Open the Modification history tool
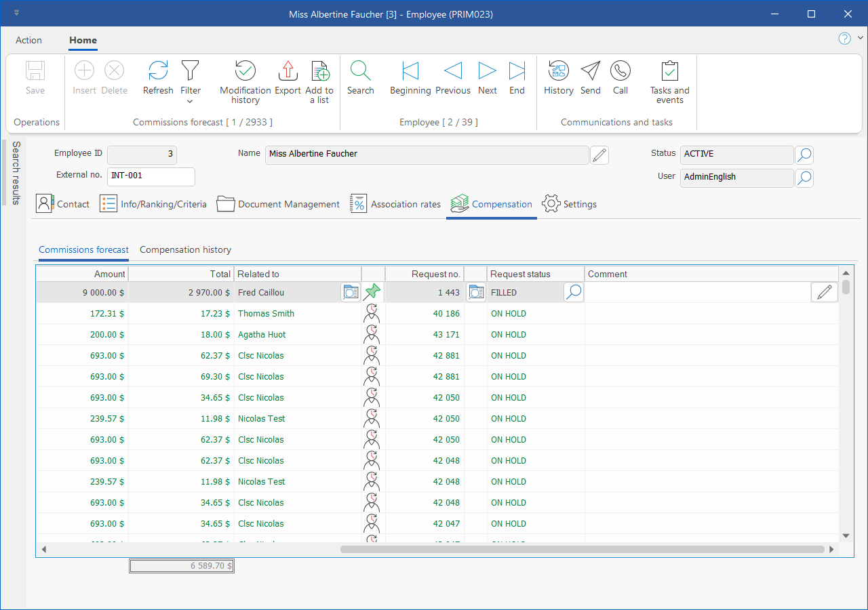 (245, 71)
